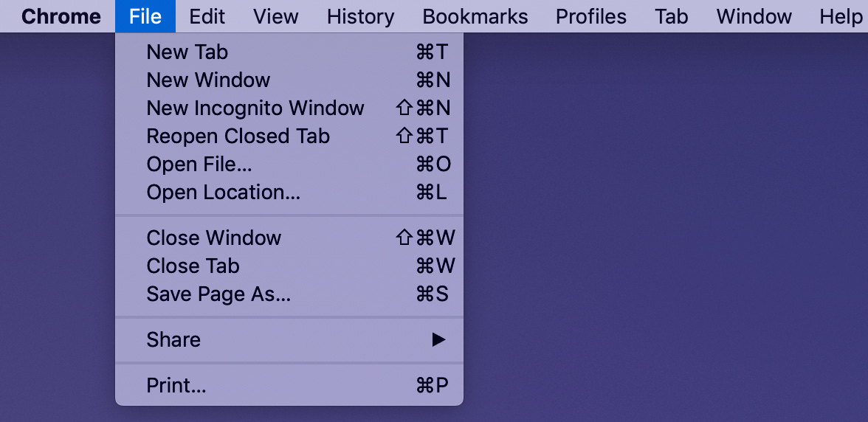
Task: Select New Incognito Window
Action: (289, 108)
